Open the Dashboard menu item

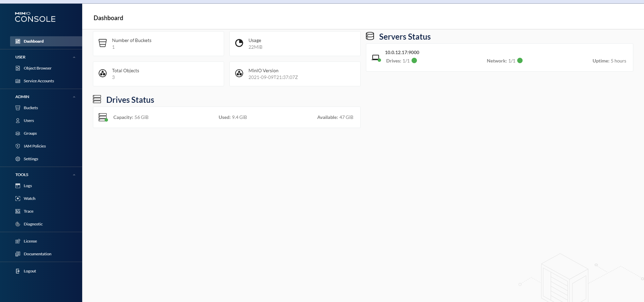point(46,41)
